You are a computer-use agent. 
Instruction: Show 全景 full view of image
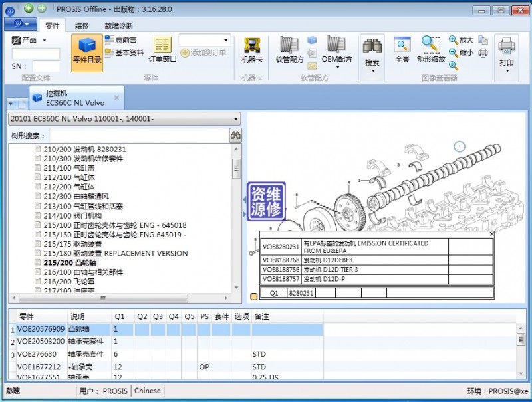402,50
